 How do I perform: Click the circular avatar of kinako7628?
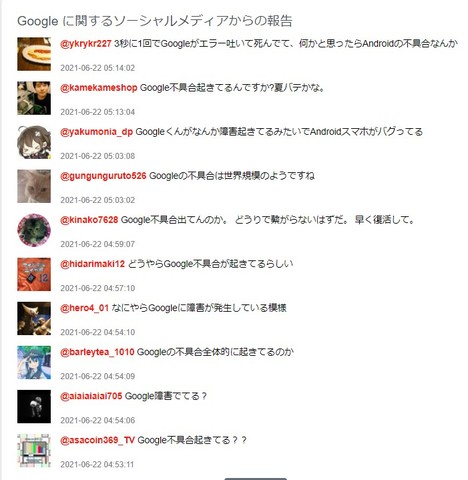(x=34, y=230)
